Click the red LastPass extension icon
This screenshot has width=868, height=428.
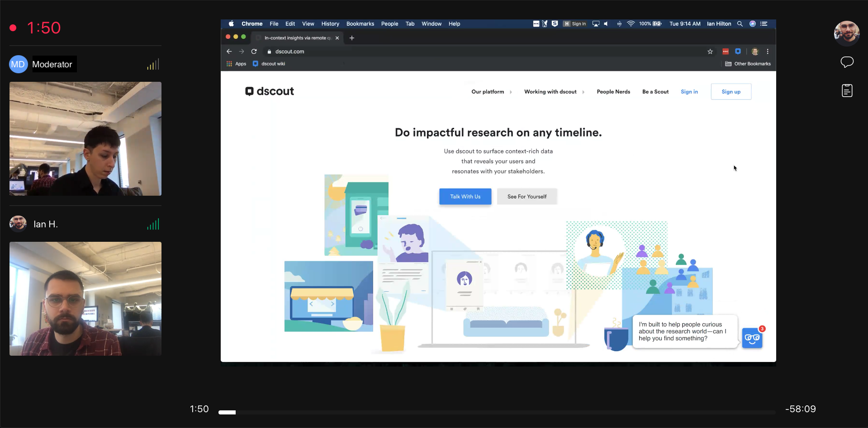(x=726, y=52)
